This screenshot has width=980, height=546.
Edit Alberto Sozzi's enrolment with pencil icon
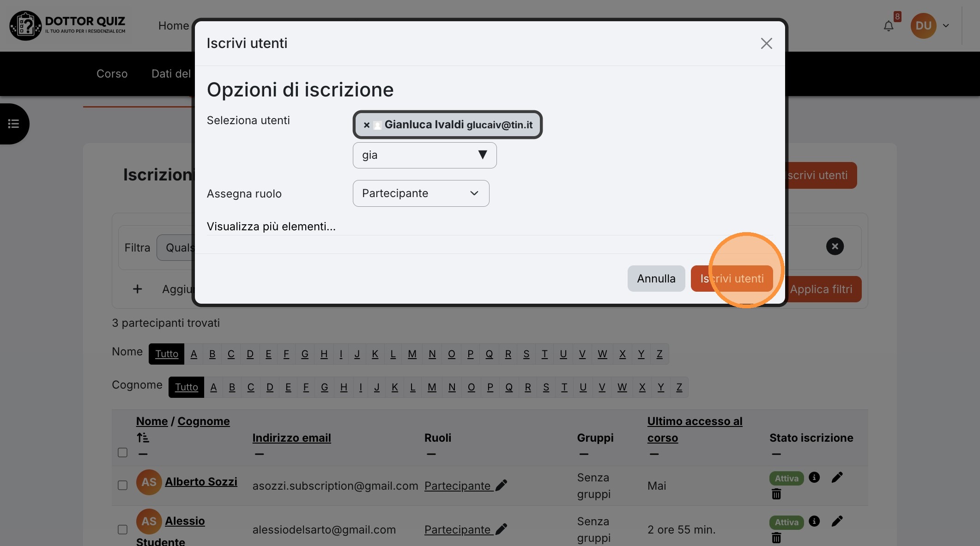tap(837, 477)
